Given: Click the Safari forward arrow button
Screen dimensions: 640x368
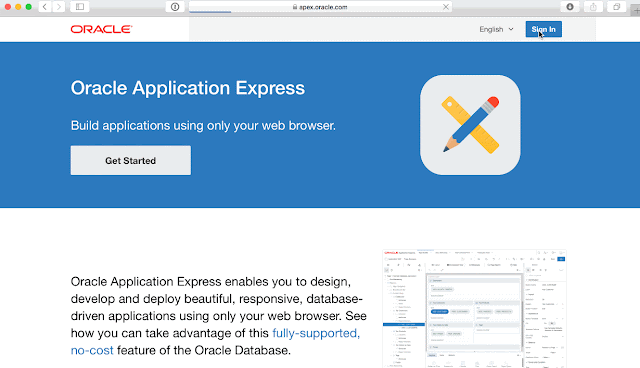Looking at the screenshot, I should click(x=59, y=7).
